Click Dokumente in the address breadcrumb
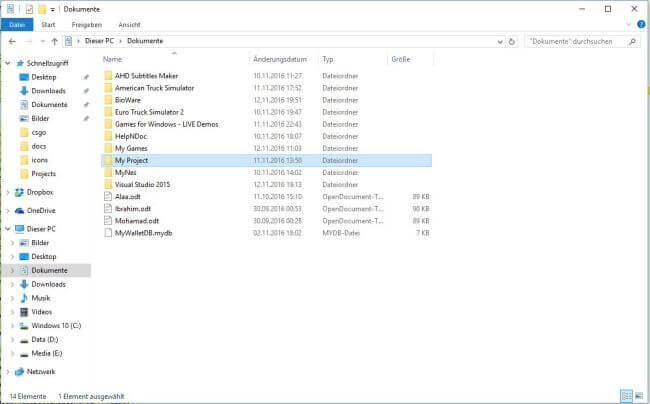 click(x=145, y=41)
